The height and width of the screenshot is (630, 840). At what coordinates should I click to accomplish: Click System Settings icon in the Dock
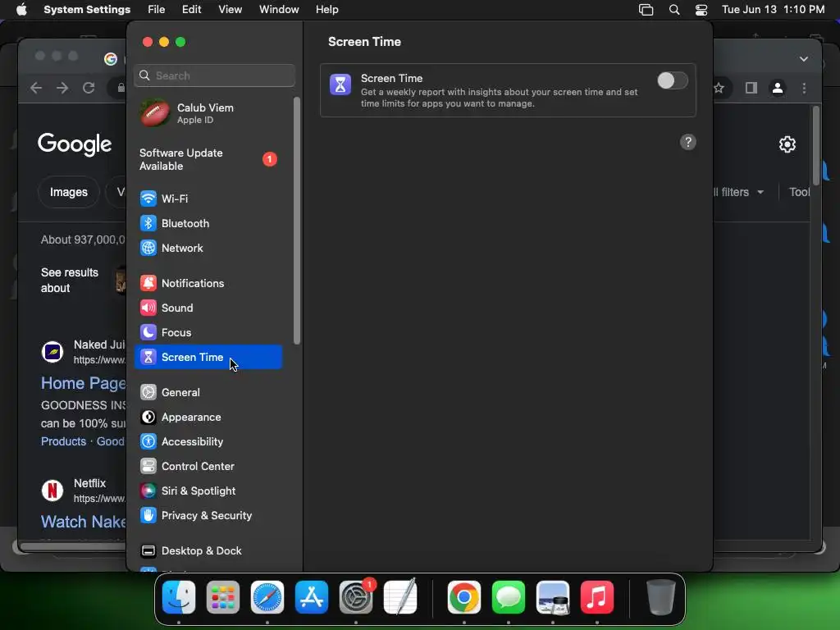tap(356, 597)
